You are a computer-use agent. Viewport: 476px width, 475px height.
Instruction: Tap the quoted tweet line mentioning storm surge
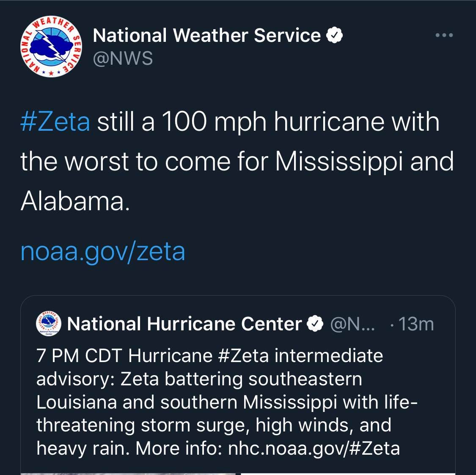214,425
